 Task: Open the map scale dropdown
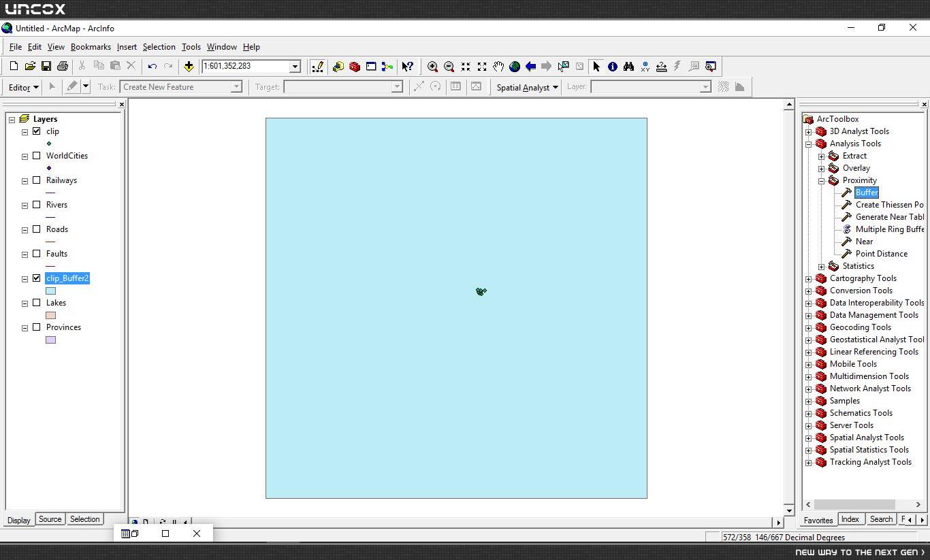tap(295, 66)
